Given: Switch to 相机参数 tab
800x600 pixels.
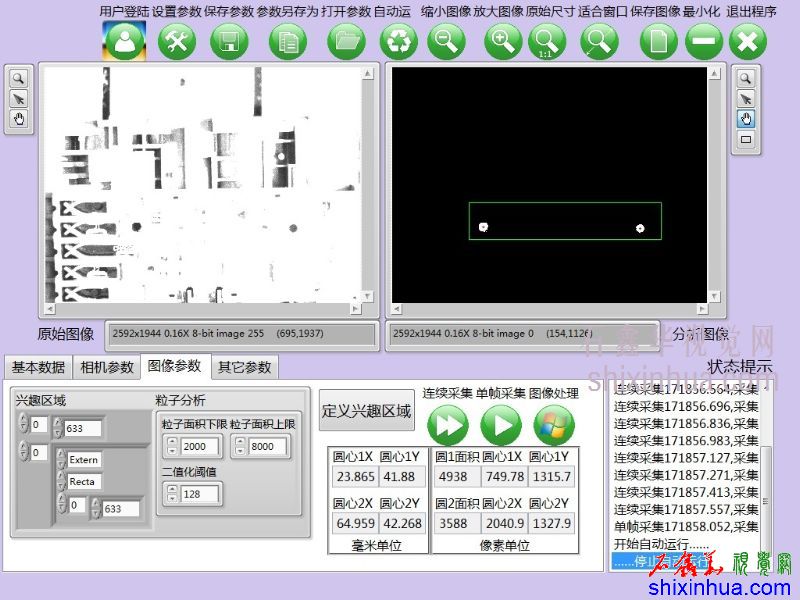Looking at the screenshot, I should [x=107, y=367].
